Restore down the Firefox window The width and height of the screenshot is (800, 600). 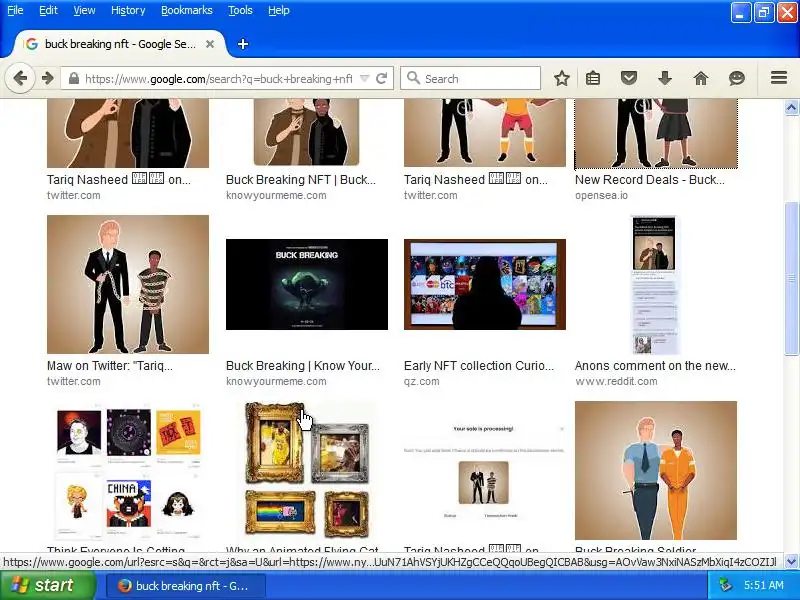(x=764, y=13)
